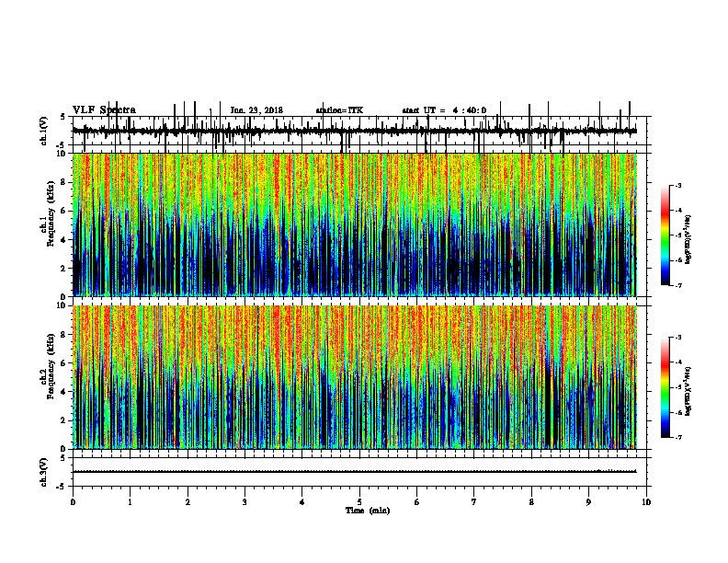Click the ch.2 spectrogram color scale bar

click(665, 387)
